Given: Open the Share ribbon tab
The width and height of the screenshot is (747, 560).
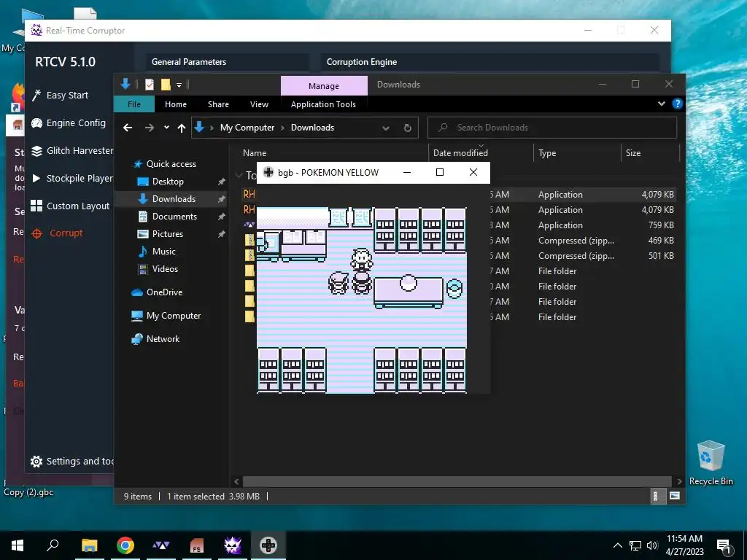Looking at the screenshot, I should pos(218,104).
